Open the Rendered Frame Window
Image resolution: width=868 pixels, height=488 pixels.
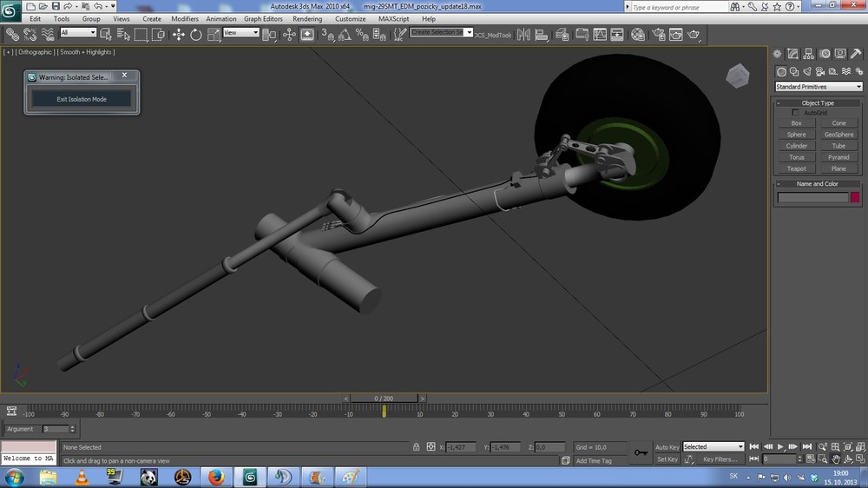pyautogui.click(x=676, y=35)
